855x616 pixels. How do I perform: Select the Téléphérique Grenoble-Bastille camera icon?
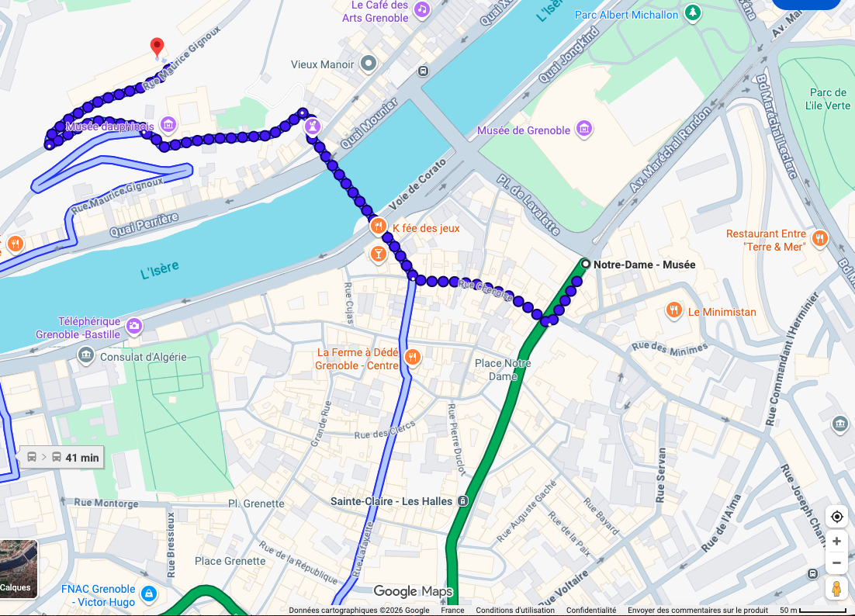(x=134, y=327)
